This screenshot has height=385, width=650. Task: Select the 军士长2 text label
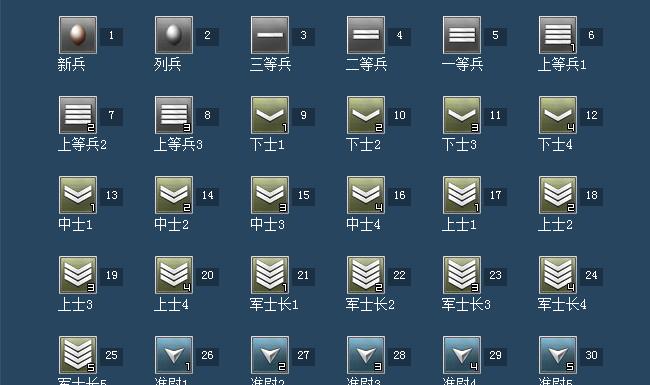click(370, 305)
